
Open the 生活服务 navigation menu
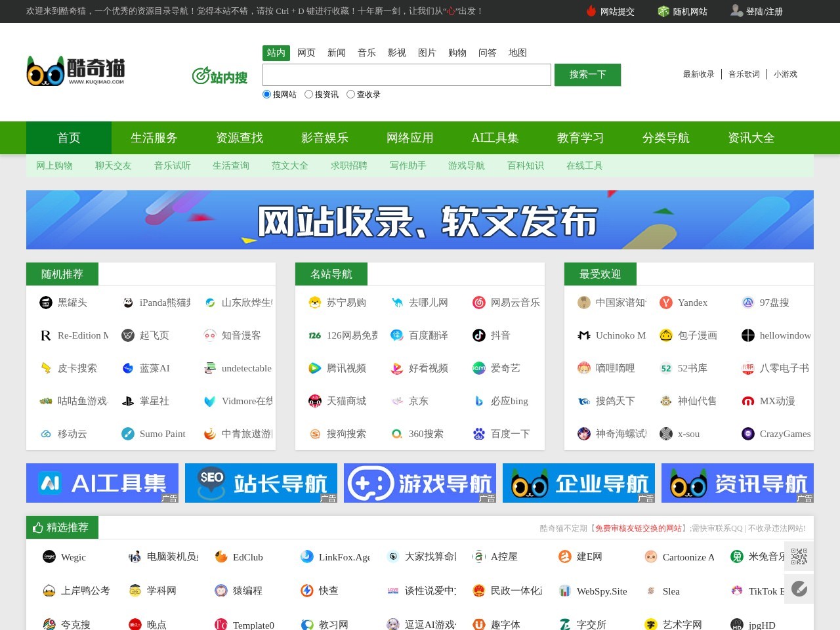point(154,138)
